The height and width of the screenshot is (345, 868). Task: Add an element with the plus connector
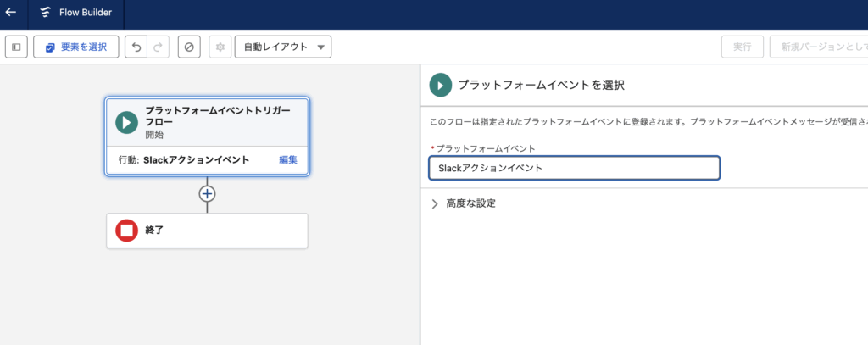click(207, 193)
